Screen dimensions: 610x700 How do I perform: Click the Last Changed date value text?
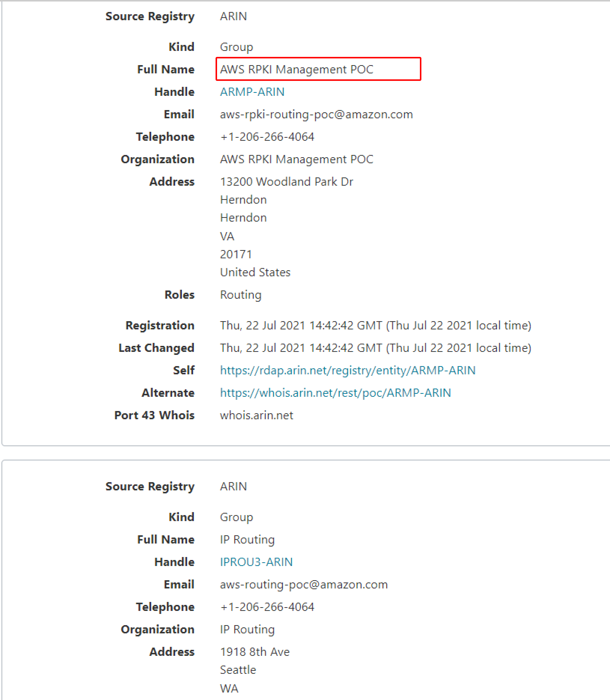[x=375, y=348]
